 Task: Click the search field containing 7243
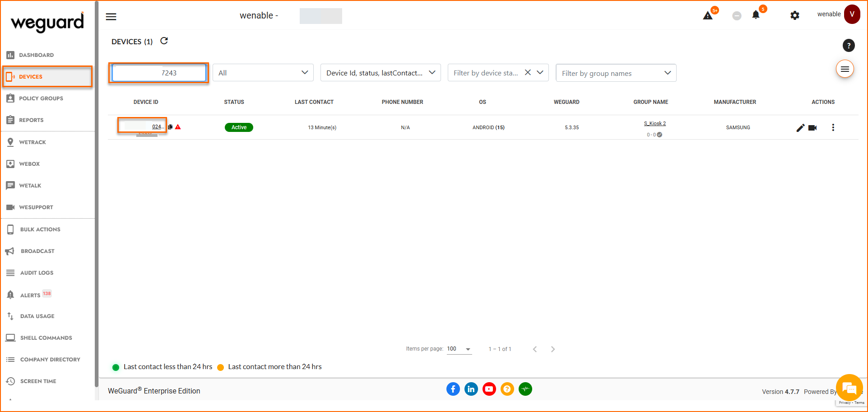tap(159, 73)
